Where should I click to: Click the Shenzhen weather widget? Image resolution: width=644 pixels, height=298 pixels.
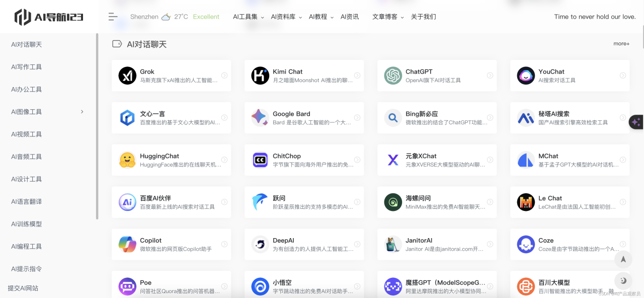pos(175,17)
